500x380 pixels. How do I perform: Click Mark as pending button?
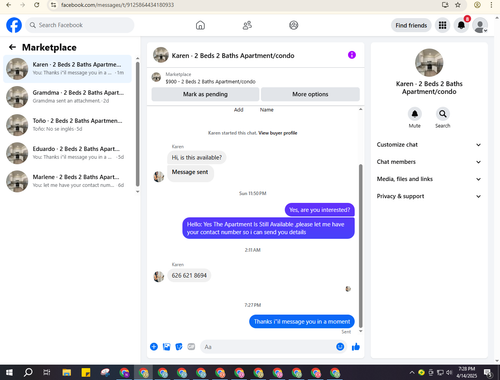[x=205, y=94]
